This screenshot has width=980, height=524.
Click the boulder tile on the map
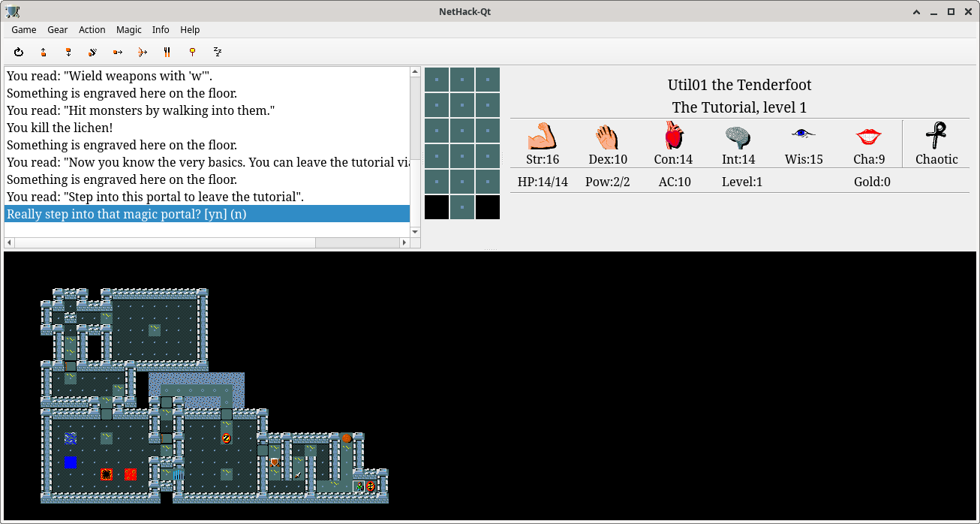point(347,438)
